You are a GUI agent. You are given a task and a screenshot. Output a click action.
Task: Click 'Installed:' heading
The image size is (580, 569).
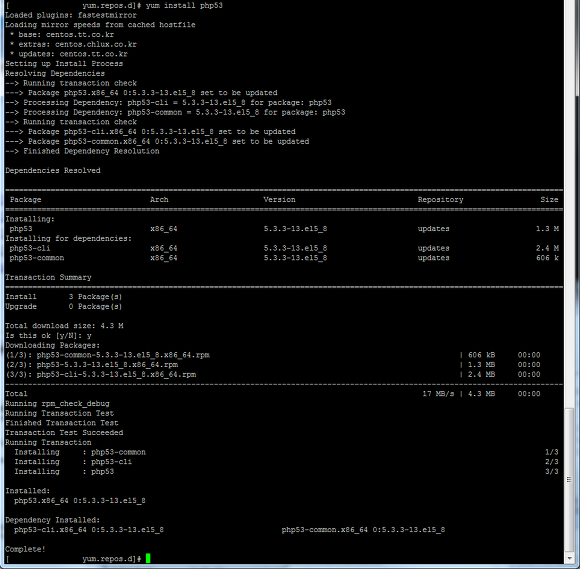[x=28, y=491]
